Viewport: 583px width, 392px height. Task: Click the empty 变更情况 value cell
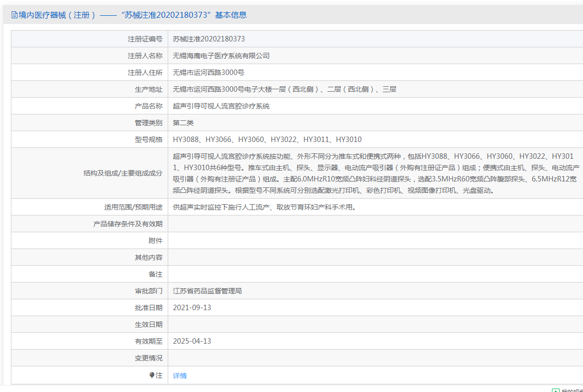tap(375, 358)
